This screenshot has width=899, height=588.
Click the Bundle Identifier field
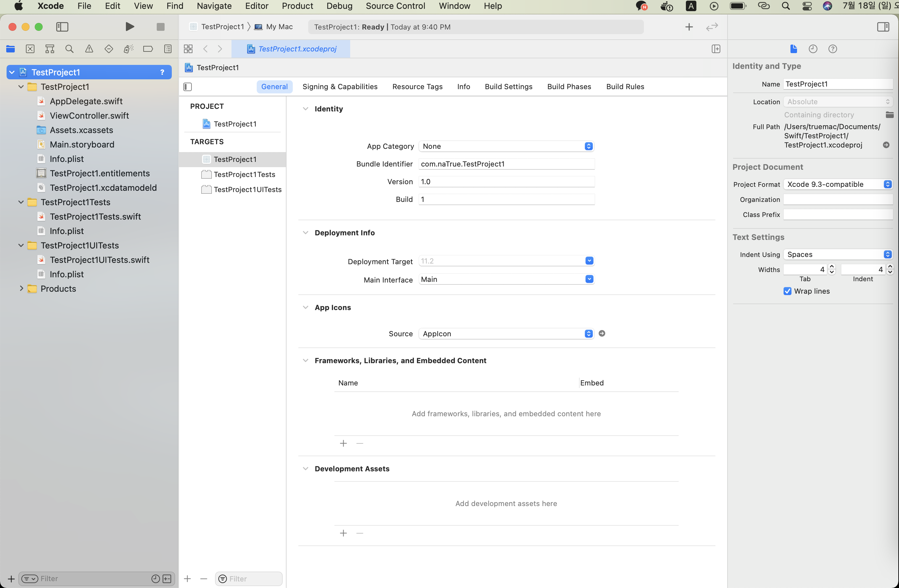(x=506, y=164)
